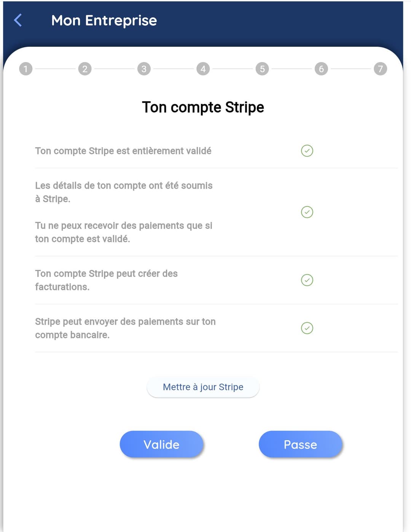Open step 6 in the progress tracker

coord(321,69)
